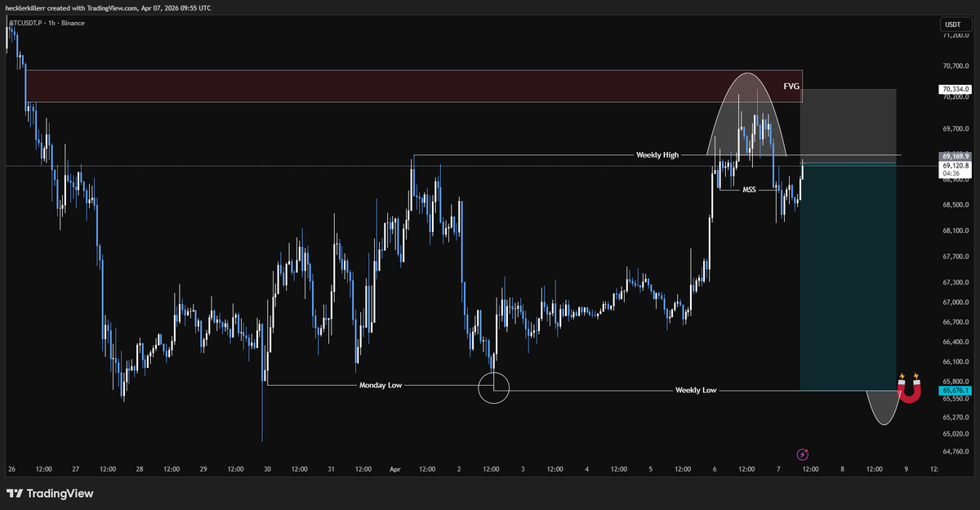Select the Weekly High line label
The image size is (980, 510).
coord(657,154)
